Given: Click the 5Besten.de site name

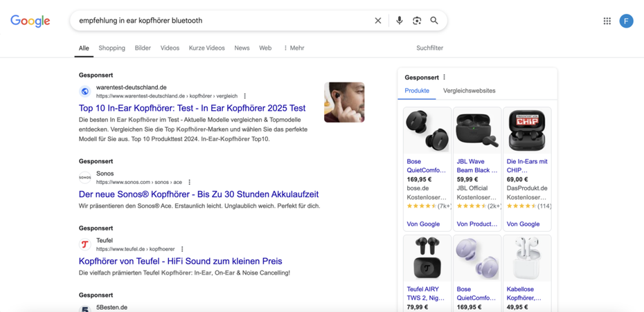Looking at the screenshot, I should (111, 307).
